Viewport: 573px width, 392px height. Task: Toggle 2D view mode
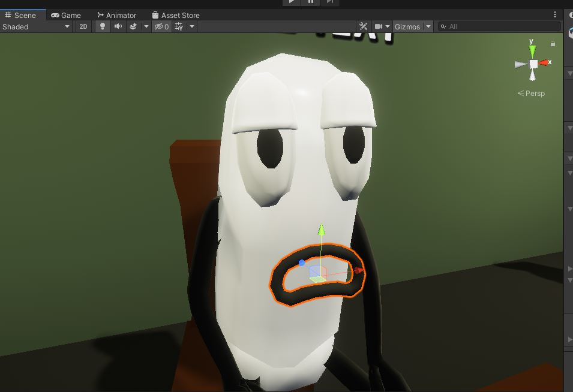pyautogui.click(x=83, y=26)
